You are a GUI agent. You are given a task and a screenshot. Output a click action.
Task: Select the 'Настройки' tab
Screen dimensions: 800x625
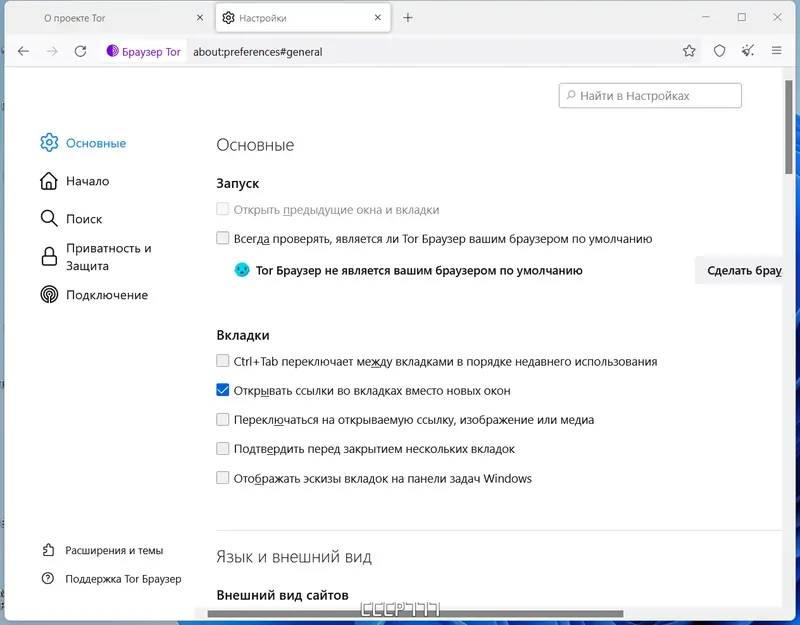pos(304,18)
